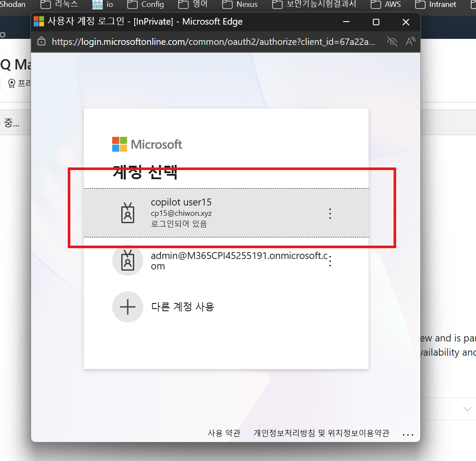Open the 사용 약관 link
The height and width of the screenshot is (461, 476).
224,433
